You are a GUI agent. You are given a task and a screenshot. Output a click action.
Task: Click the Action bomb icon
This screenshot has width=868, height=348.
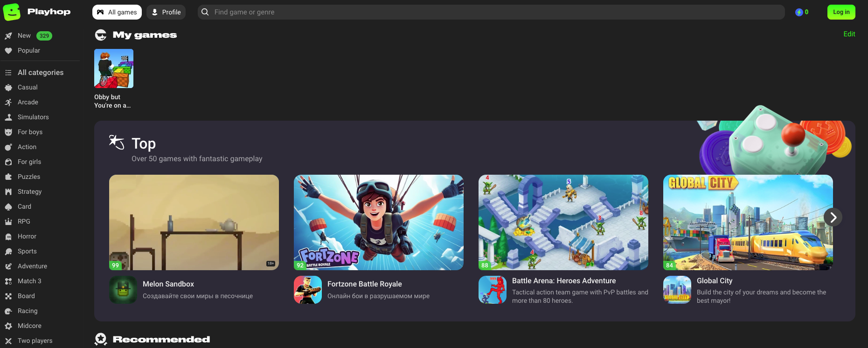8,147
